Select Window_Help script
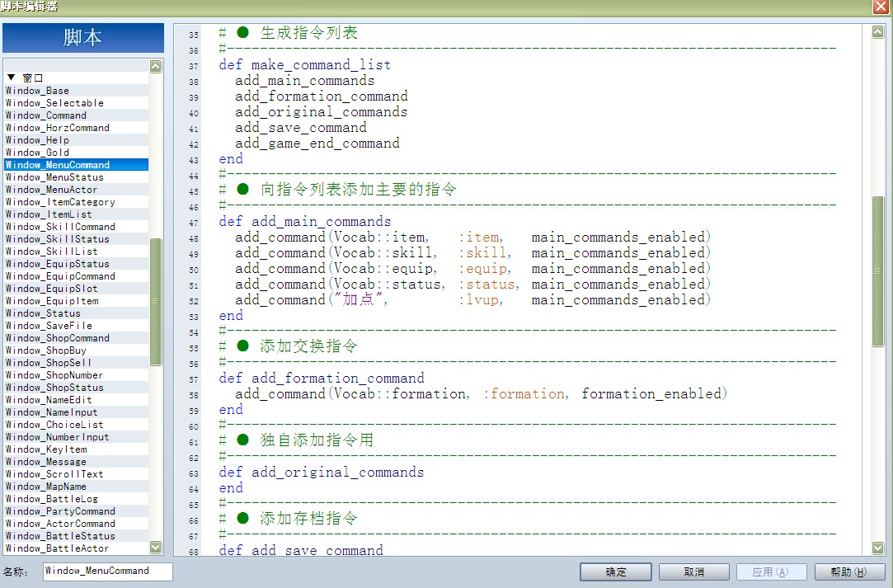This screenshot has width=893, height=588. (77, 140)
